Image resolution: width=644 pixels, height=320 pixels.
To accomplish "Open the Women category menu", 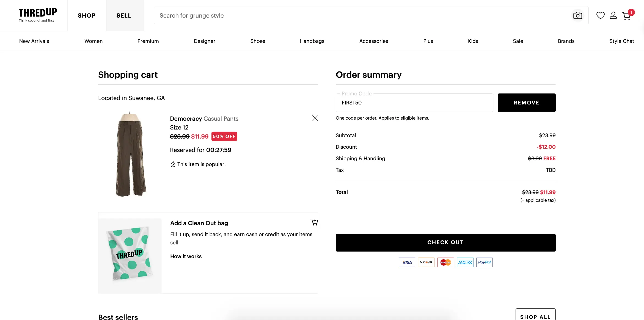I will click(x=93, y=41).
